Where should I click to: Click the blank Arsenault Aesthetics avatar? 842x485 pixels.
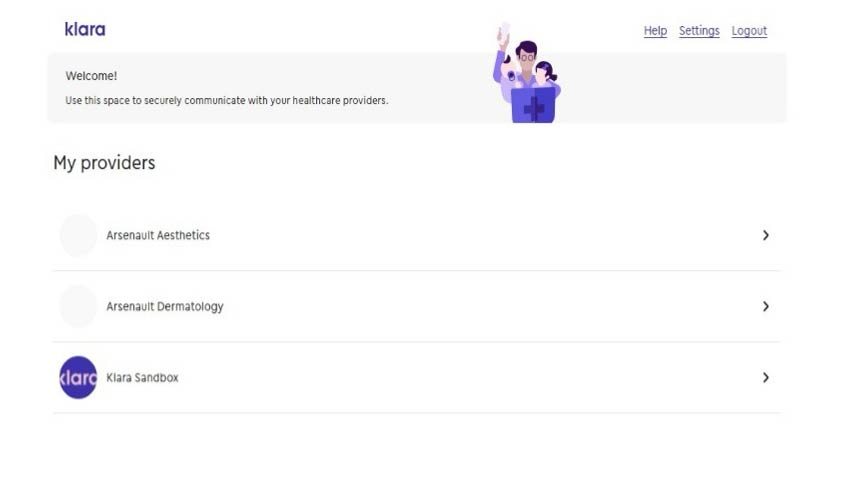[78, 235]
